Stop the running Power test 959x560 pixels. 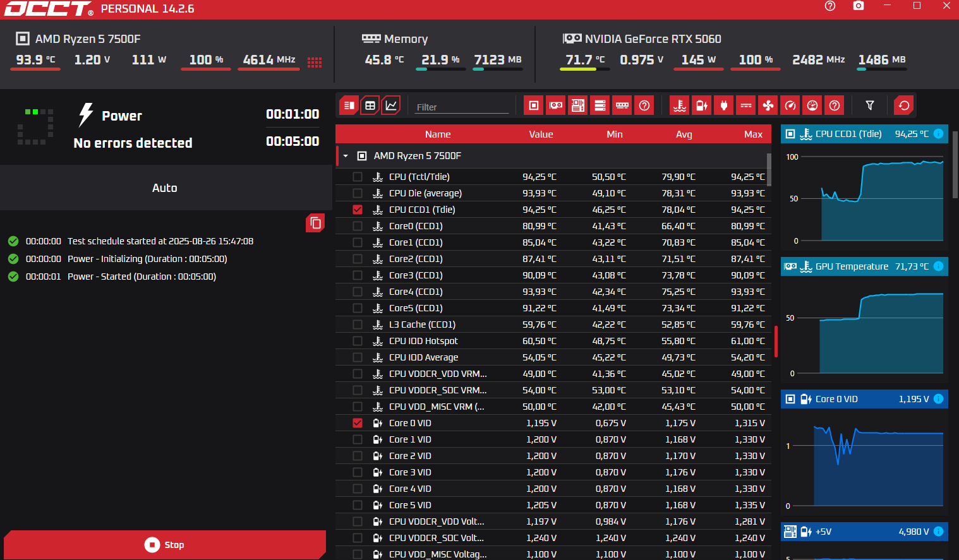(x=165, y=545)
